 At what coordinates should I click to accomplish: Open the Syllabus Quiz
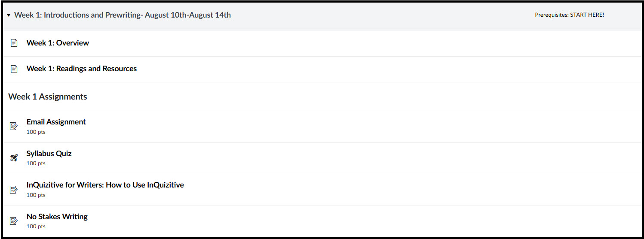[x=49, y=154]
